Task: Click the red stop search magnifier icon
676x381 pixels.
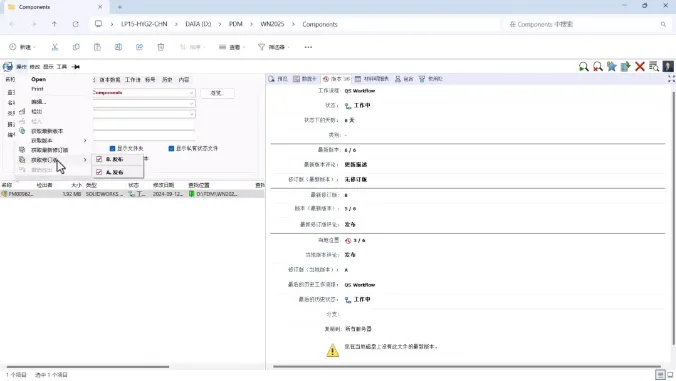Action: pyautogui.click(x=598, y=66)
